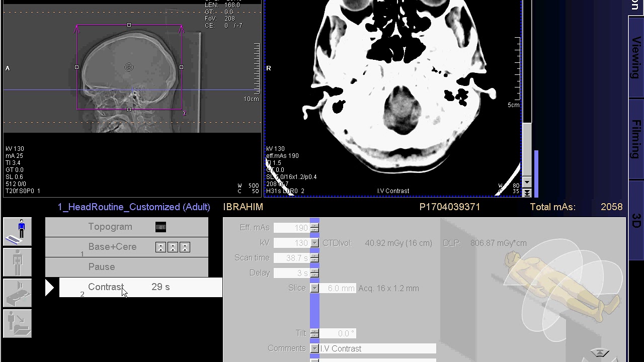Click the Acq. 16 x 1.2 mm text
The width and height of the screenshot is (644, 362).
pos(388,288)
